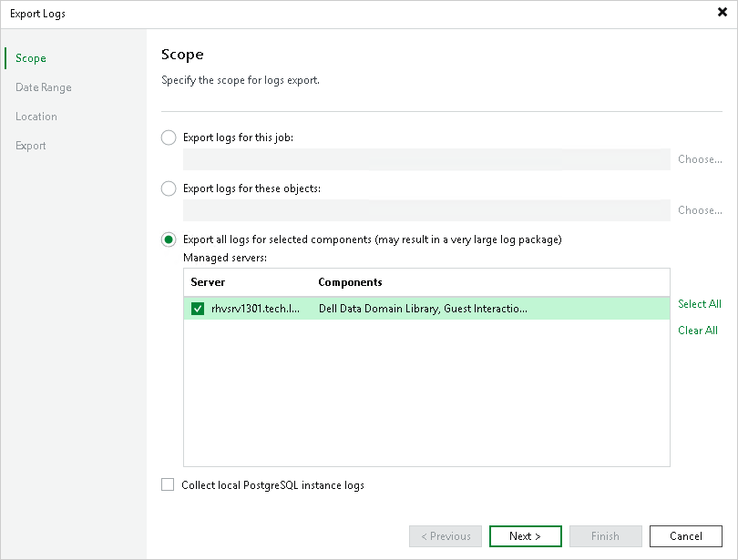The height and width of the screenshot is (560, 738).
Task: Open the Scope wizard step
Action: (31, 58)
